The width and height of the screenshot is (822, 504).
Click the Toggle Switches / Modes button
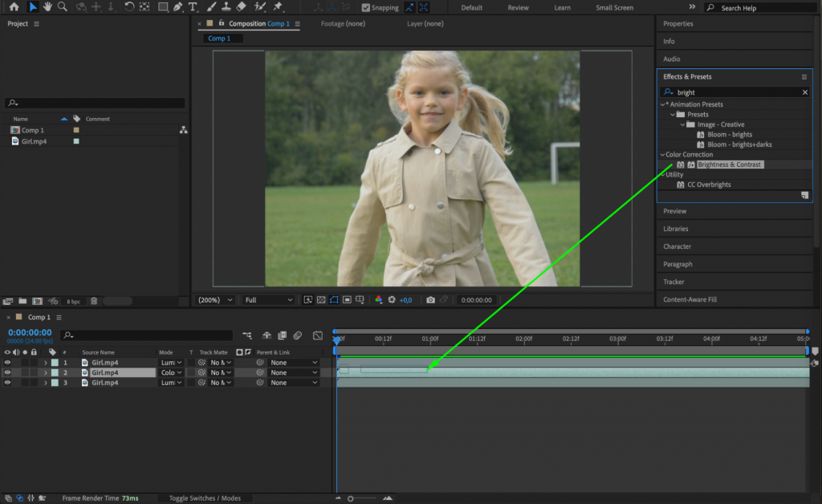205,498
